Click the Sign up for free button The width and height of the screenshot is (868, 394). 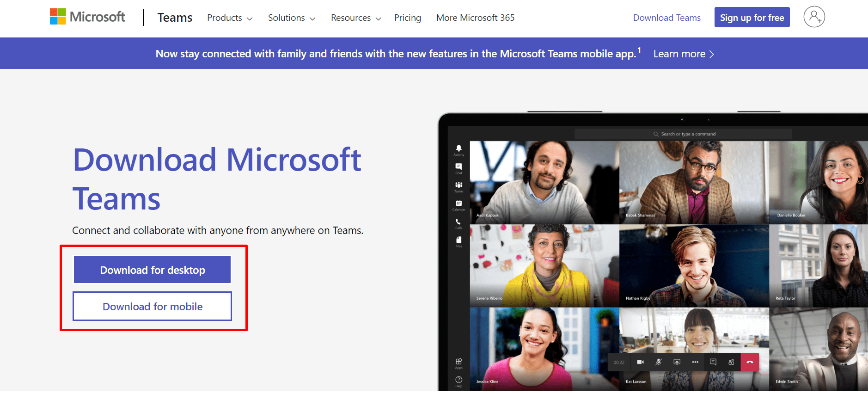[752, 17]
